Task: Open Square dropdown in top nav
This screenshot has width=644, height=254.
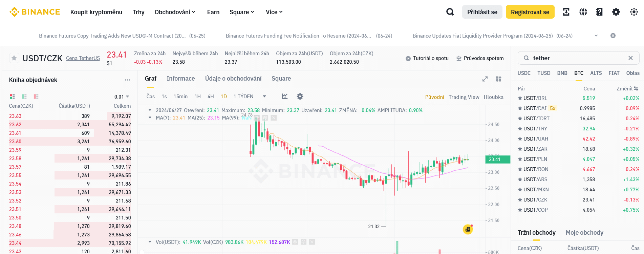Action: point(242,12)
